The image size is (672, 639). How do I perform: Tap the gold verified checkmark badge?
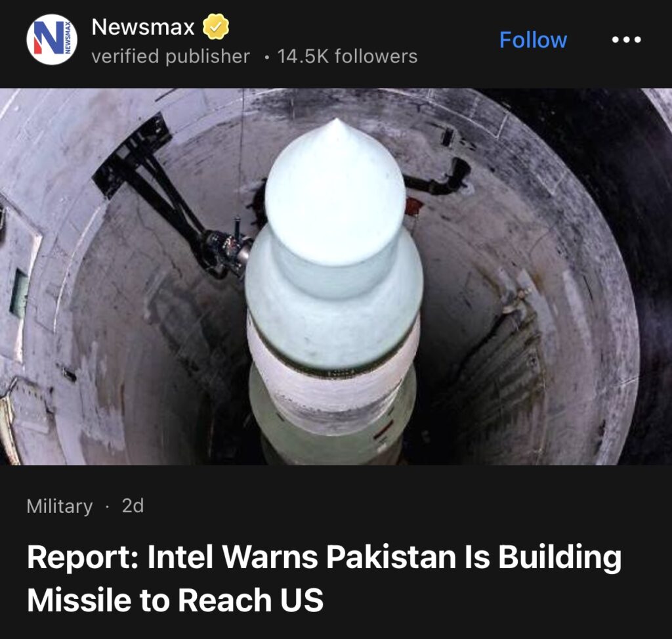click(215, 26)
